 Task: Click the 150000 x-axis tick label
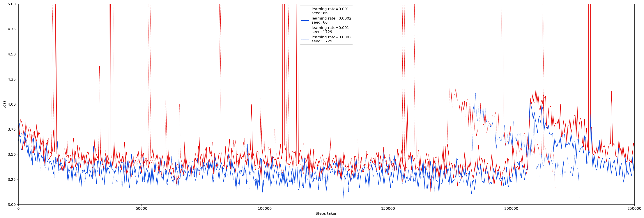[388, 208]
